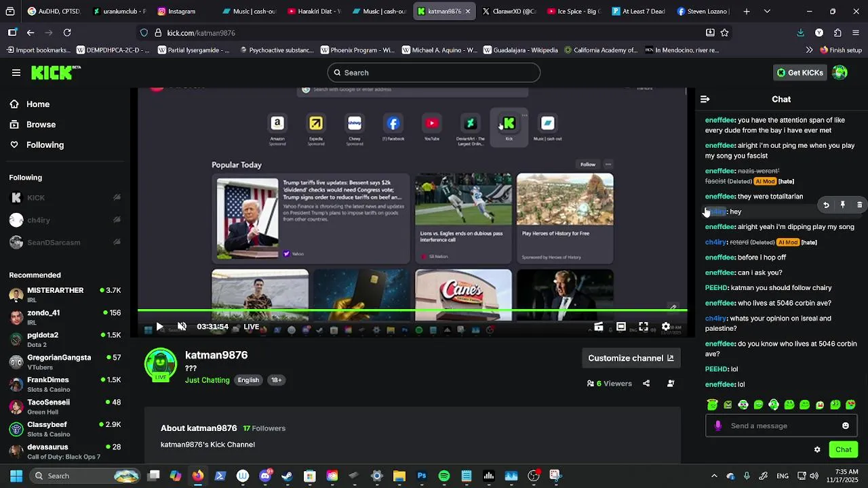Click the Get KICKs button
This screenshot has height=488, width=868.
[x=800, y=73]
